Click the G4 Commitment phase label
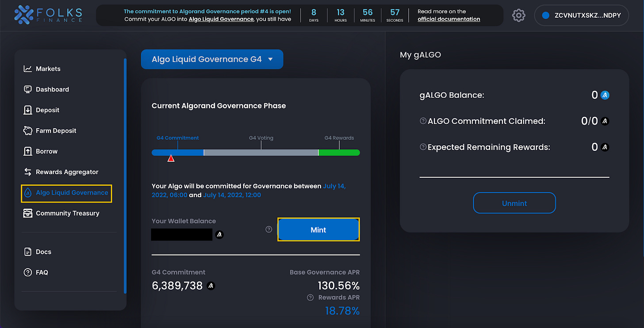Screen dimensions: 644x328 pyautogui.click(x=177, y=138)
